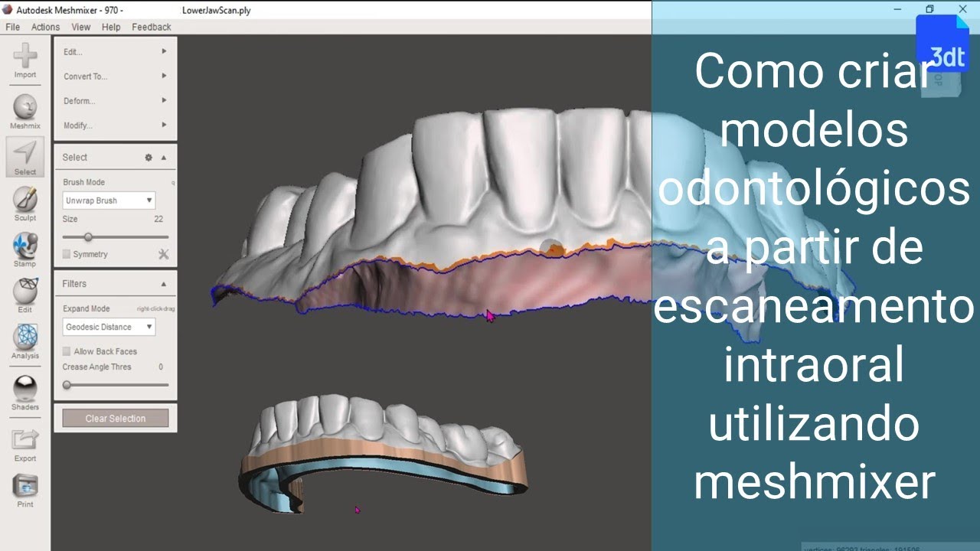Open the Feedback menu
The height and width of the screenshot is (551, 980).
pyautogui.click(x=152, y=27)
